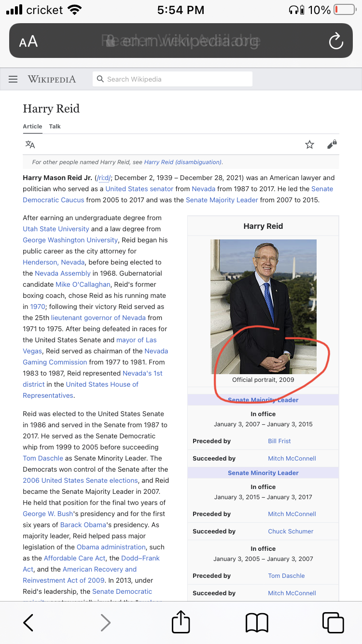This screenshot has height=644, width=362.
Task: Open the Nevada link in the first paragraph
Action: 204,189
